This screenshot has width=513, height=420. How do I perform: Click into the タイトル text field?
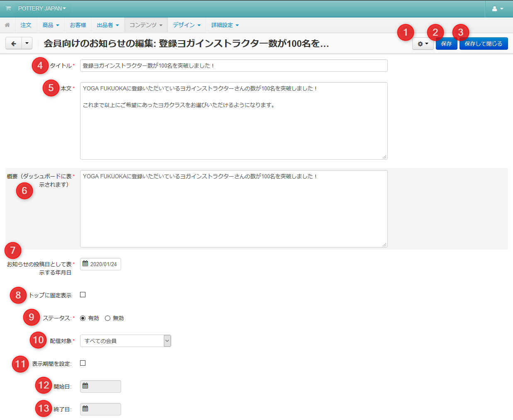click(233, 66)
